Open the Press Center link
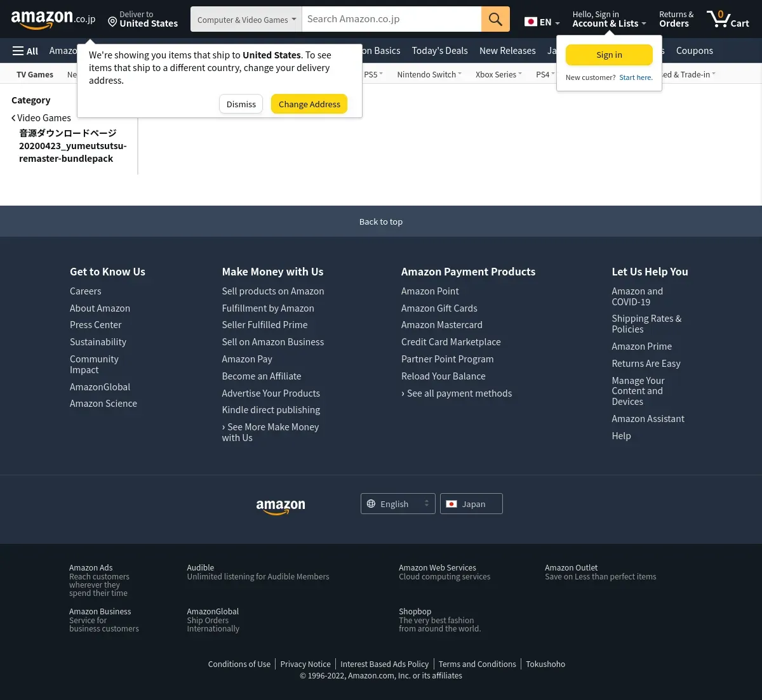762x700 pixels. coord(95,325)
